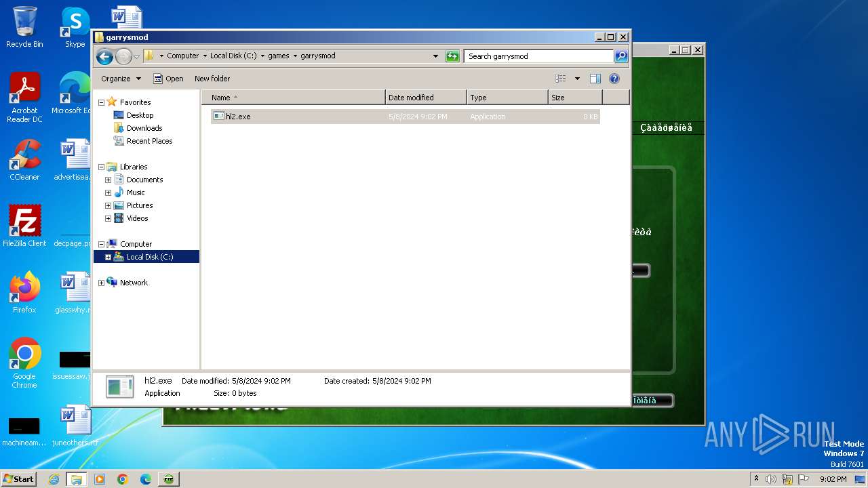Collapse the Libraries group
The image size is (868, 488).
click(102, 167)
